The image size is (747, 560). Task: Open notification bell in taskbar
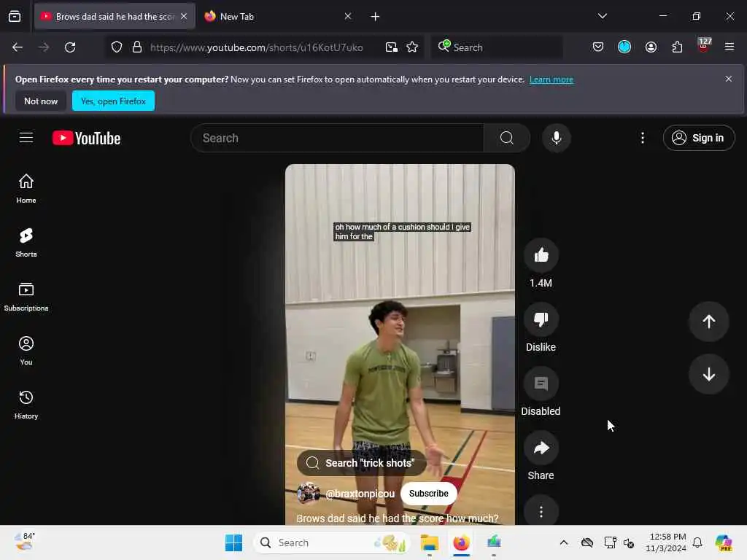click(697, 542)
